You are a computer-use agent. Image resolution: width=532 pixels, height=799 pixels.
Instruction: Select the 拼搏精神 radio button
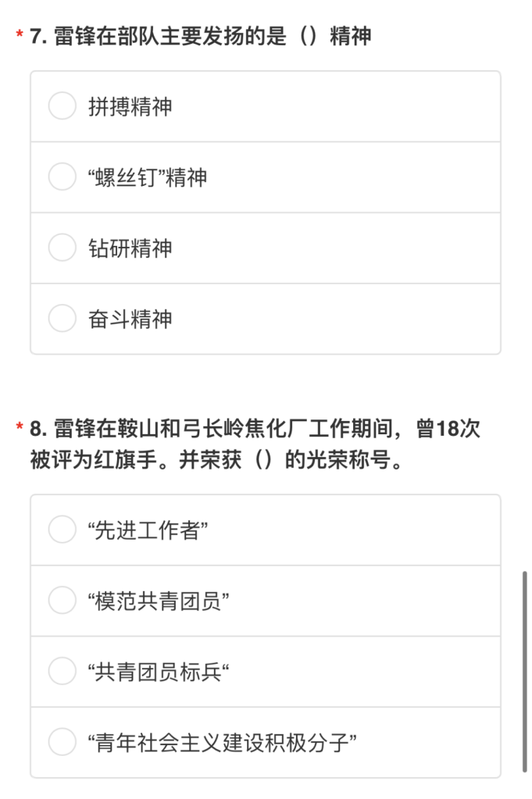pyautogui.click(x=62, y=106)
